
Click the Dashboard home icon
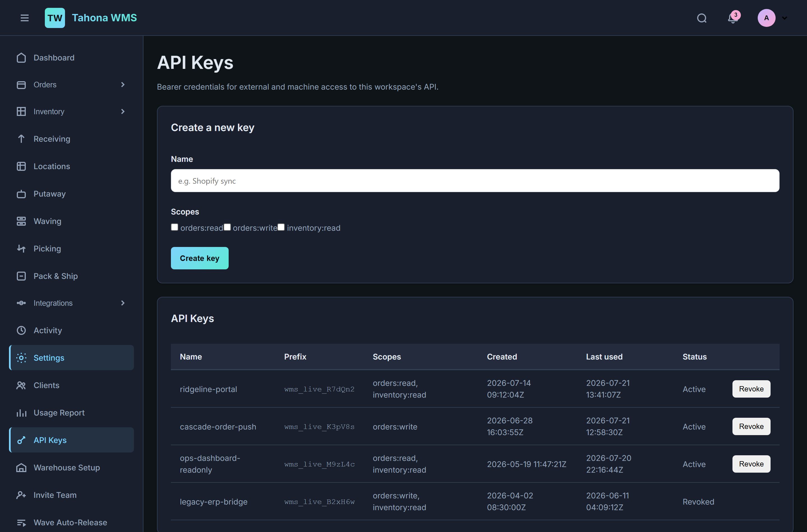pyautogui.click(x=21, y=58)
